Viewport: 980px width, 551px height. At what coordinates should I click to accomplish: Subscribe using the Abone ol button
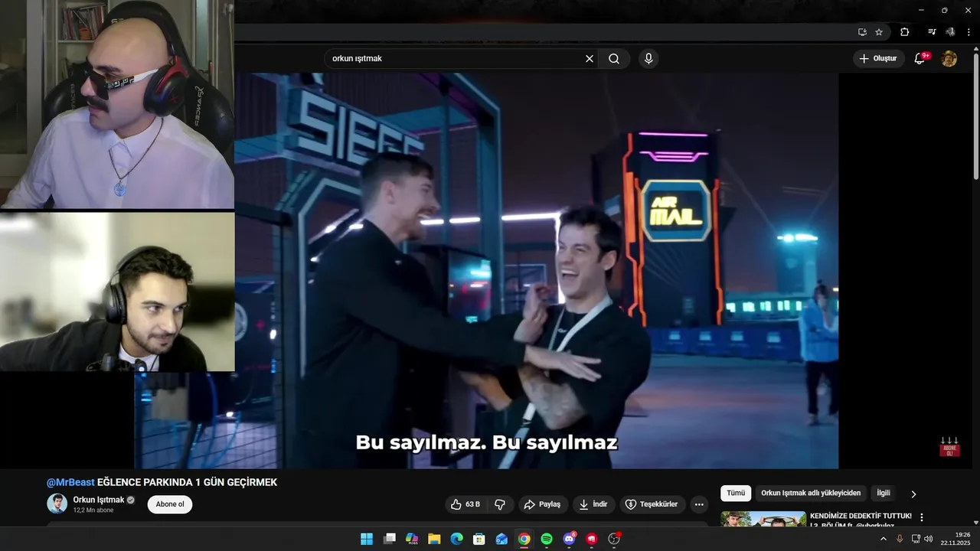click(170, 504)
